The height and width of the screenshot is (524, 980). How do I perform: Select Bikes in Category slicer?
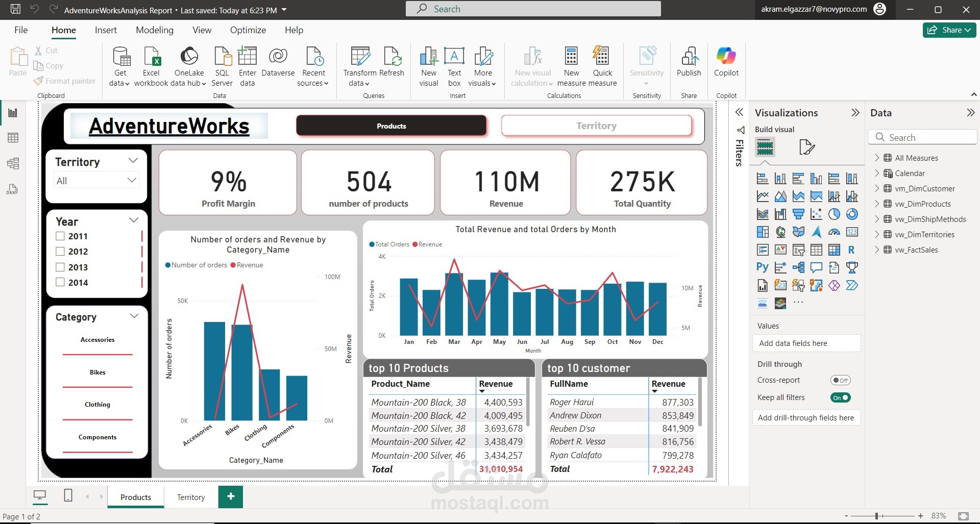click(x=97, y=372)
